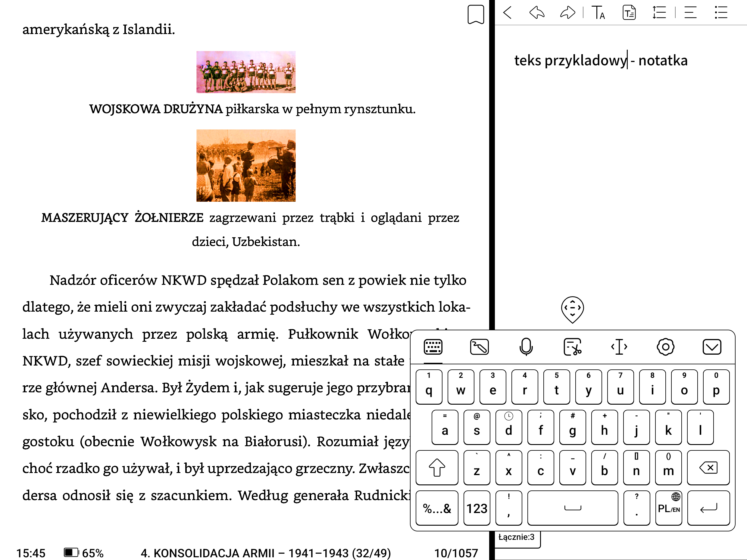The height and width of the screenshot is (560, 747).
Task: Click the marching soldiers photo
Action: pos(246,165)
